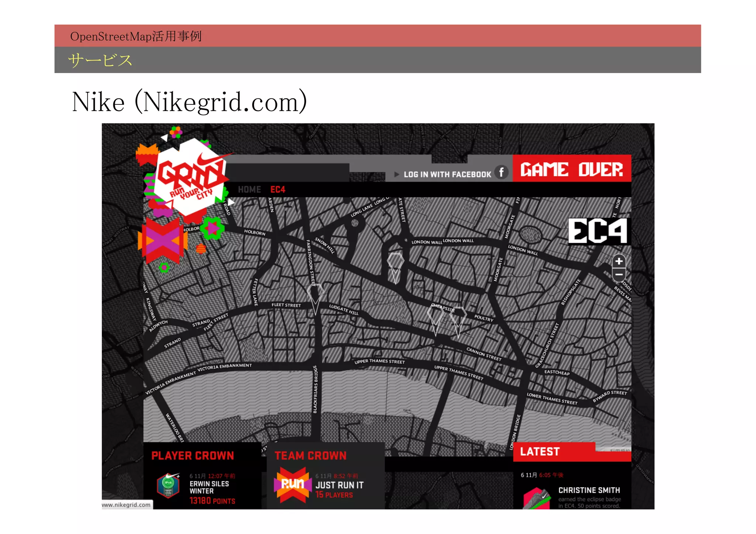Click the GAME OVER banner

[x=572, y=169]
